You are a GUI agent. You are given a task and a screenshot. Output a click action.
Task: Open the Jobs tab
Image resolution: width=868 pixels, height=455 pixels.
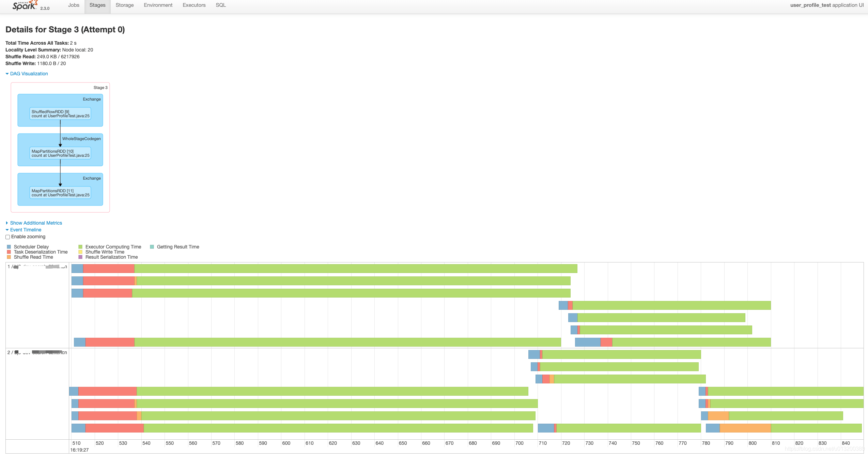tap(74, 5)
